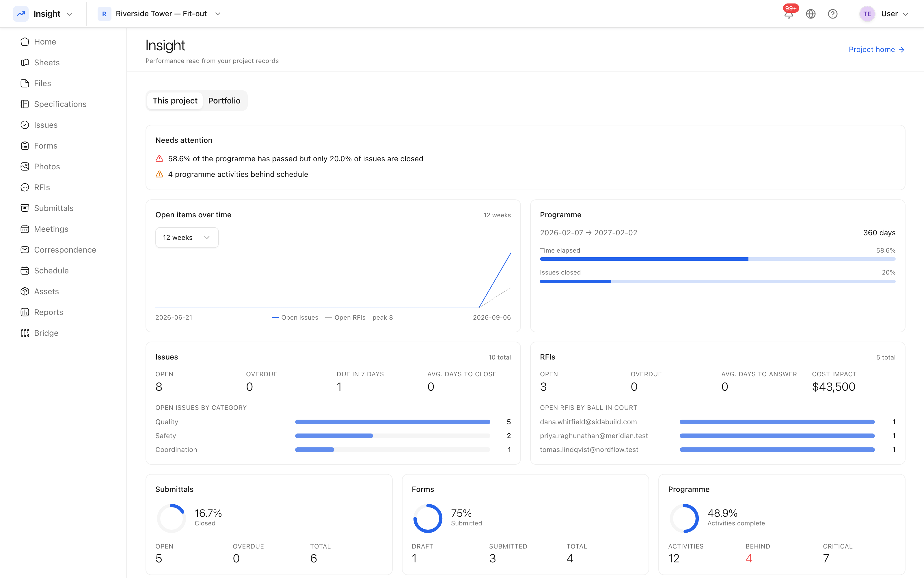Click the TE user avatar

pyautogui.click(x=867, y=14)
